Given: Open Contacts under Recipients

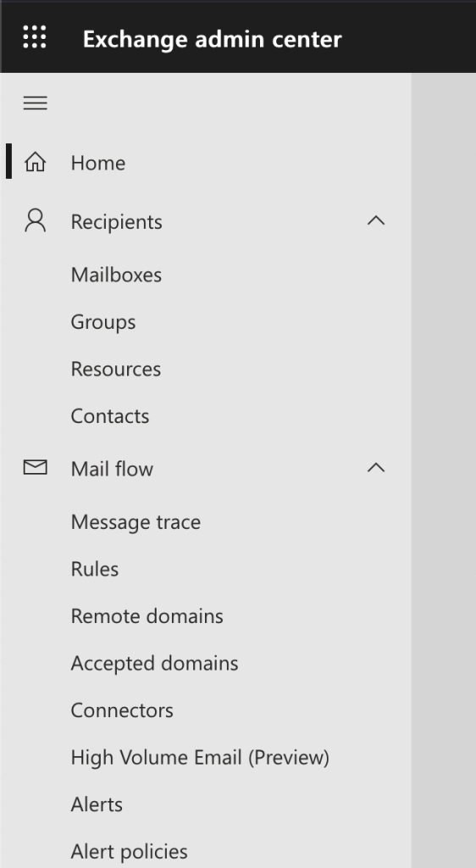Looking at the screenshot, I should (110, 416).
